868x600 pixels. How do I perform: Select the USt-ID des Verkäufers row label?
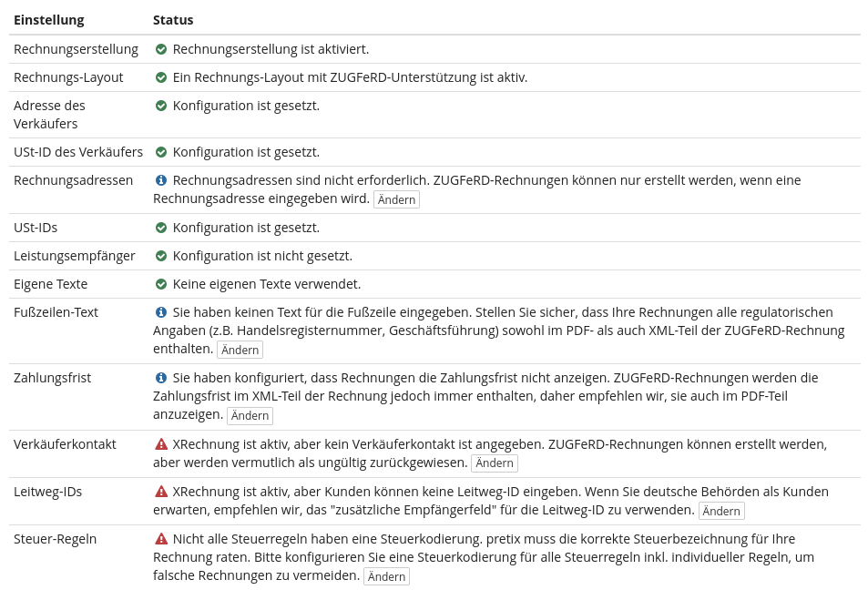(78, 152)
